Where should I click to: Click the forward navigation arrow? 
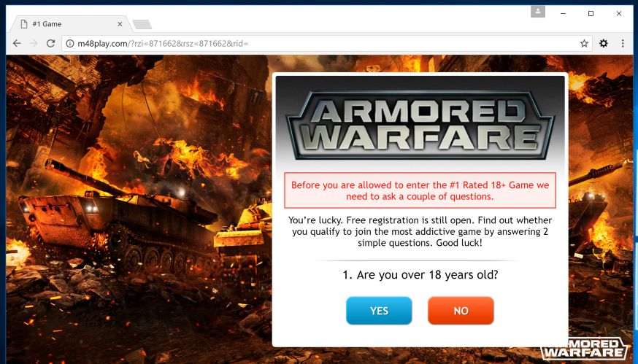34,43
